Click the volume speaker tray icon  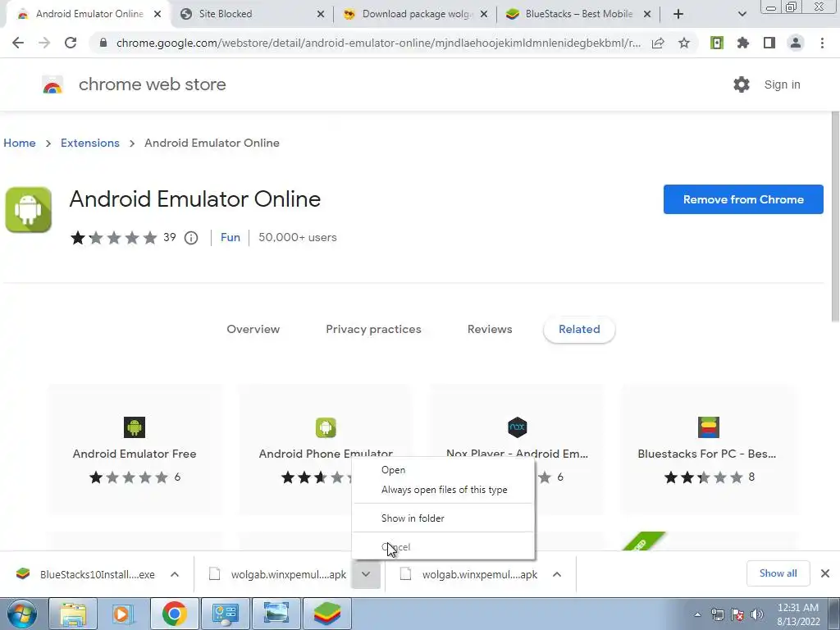coord(757,614)
